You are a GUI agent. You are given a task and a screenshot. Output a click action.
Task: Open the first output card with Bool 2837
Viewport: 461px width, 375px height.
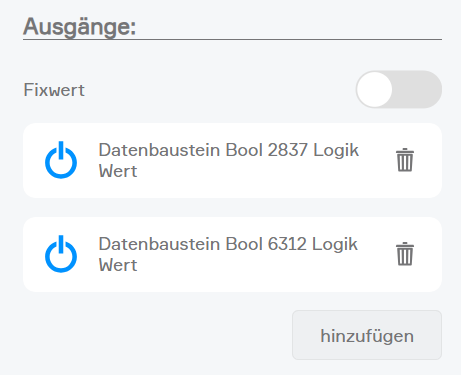232,160
